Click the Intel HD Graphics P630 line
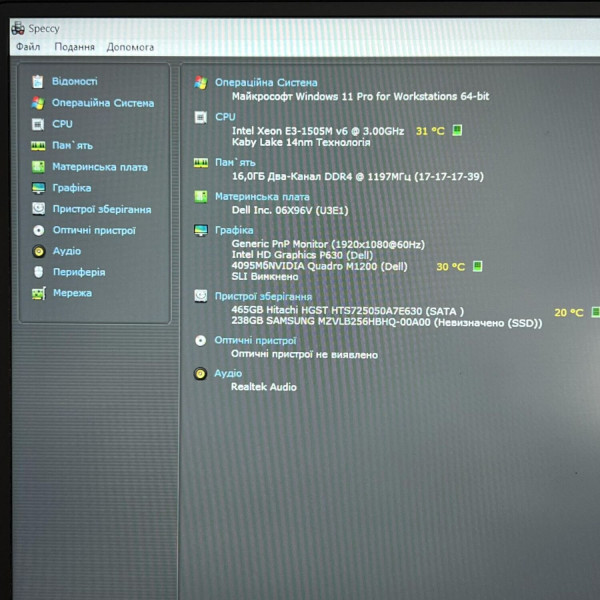Image resolution: width=600 pixels, height=600 pixels. pos(302,255)
